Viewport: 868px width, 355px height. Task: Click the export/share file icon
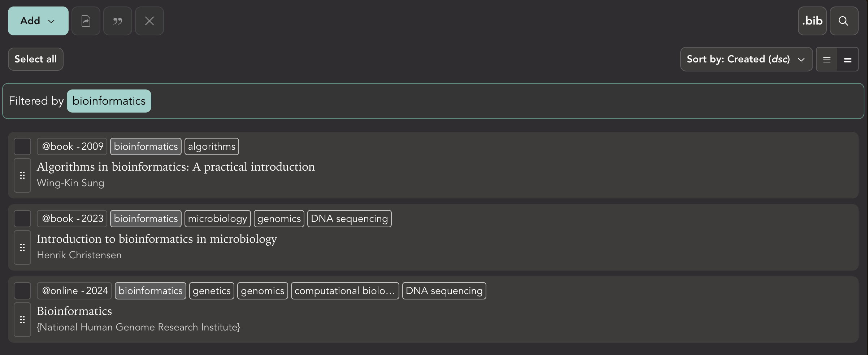click(86, 21)
